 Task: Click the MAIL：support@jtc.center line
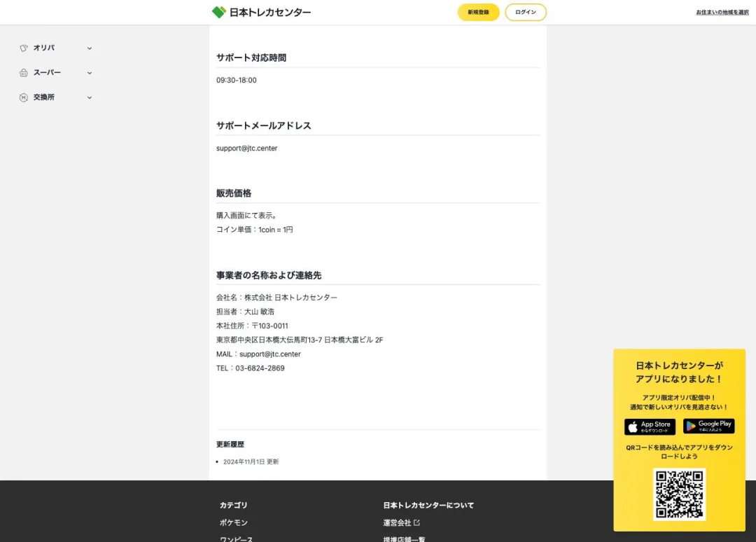click(x=258, y=354)
